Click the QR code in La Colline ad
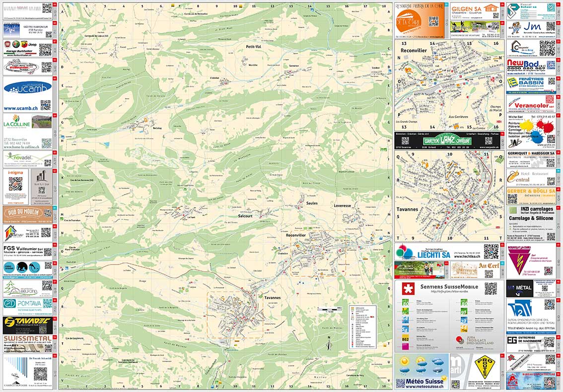Viewport: 563px width, 392px height. click(x=46, y=143)
